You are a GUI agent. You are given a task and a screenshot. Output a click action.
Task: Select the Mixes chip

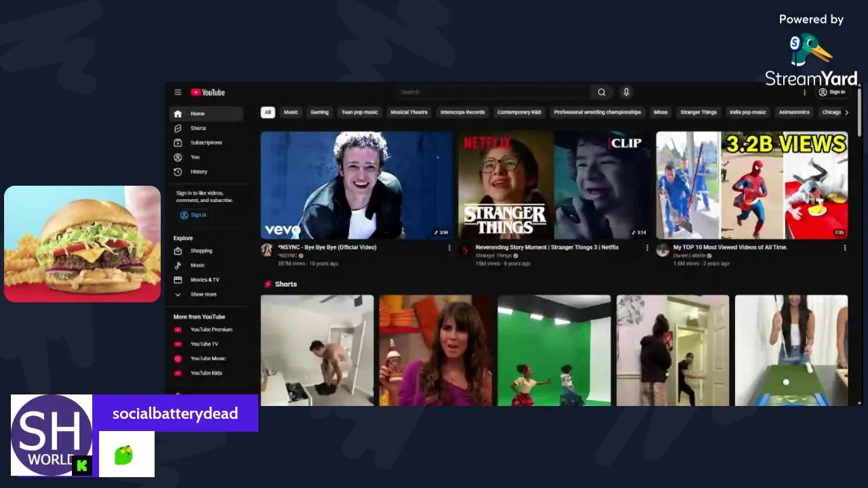[660, 113]
